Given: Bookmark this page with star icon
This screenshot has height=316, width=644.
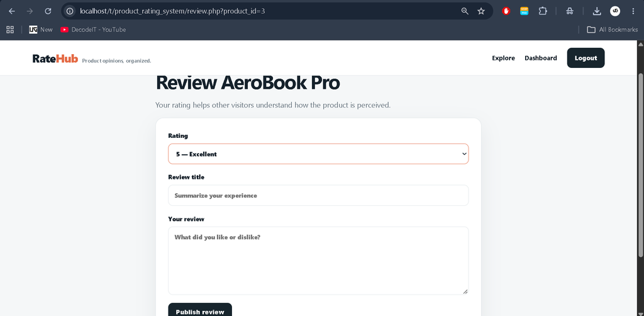Looking at the screenshot, I should click(481, 11).
